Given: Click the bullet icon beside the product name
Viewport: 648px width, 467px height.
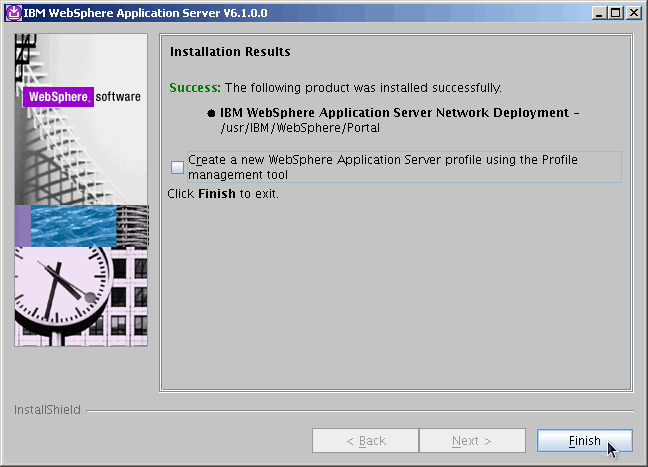Looking at the screenshot, I should [211, 114].
